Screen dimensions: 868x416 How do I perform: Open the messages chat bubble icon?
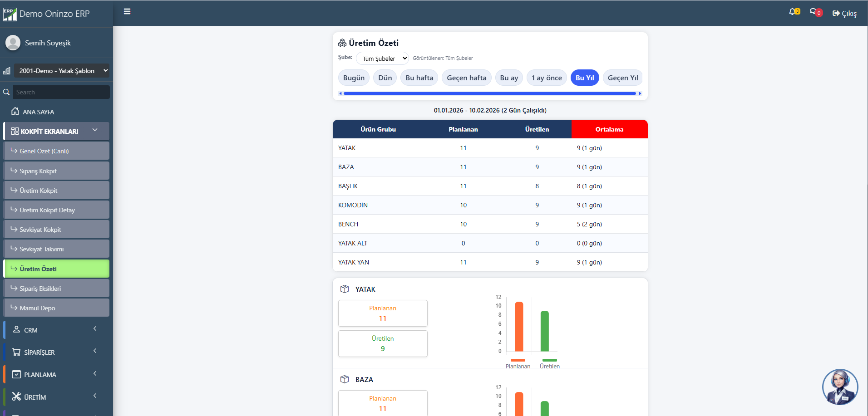[814, 12]
